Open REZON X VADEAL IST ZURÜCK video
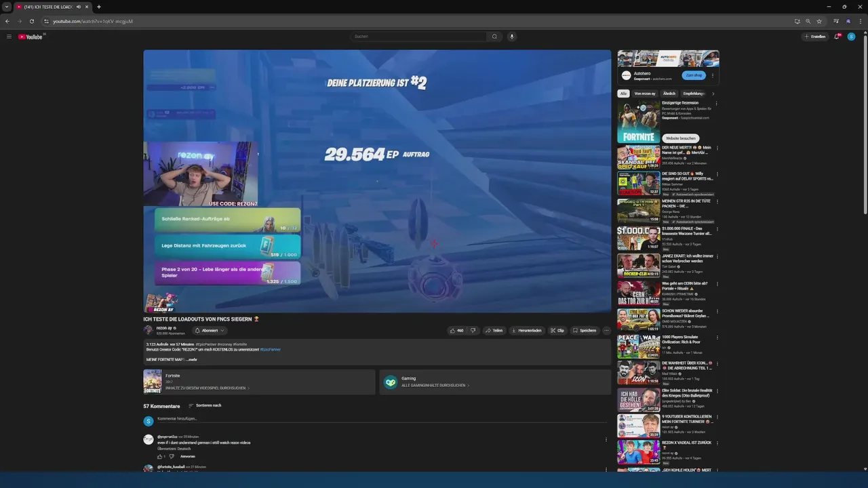The height and width of the screenshot is (488, 868). tap(638, 452)
